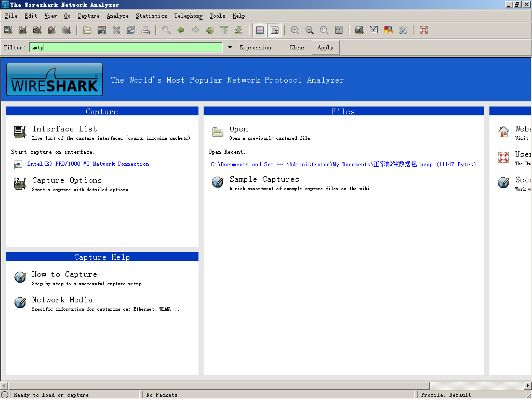Open the Edit menu
Screen dimensions: 532x399
click(31, 16)
